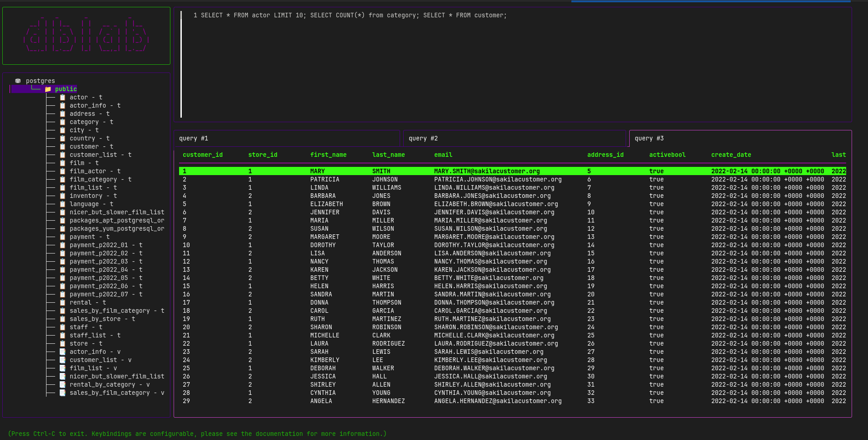Open the payment_p2022_07 - t table
Screen dimensions: 868x440
click(106, 294)
